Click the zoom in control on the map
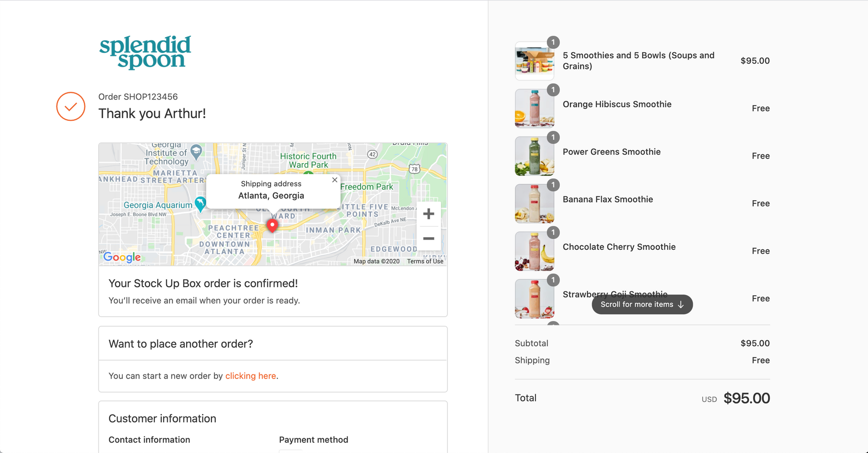868x453 pixels. pyautogui.click(x=429, y=213)
